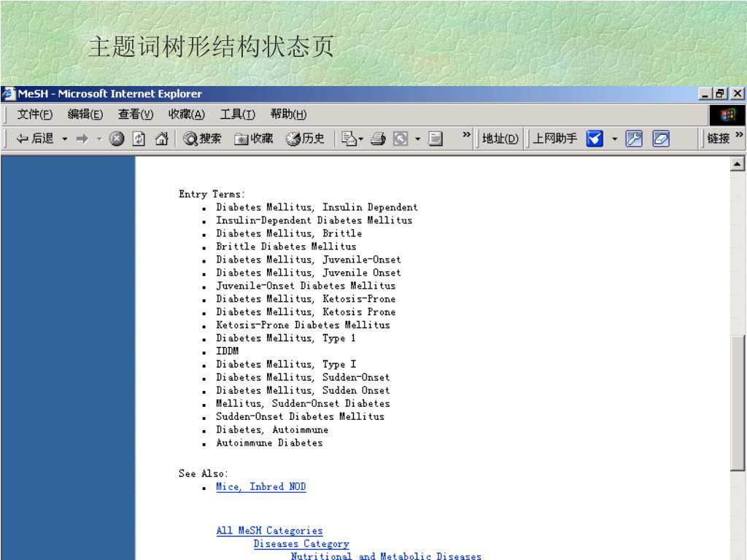Open the Forward history dropdown arrow
747x560 pixels.
click(x=99, y=139)
